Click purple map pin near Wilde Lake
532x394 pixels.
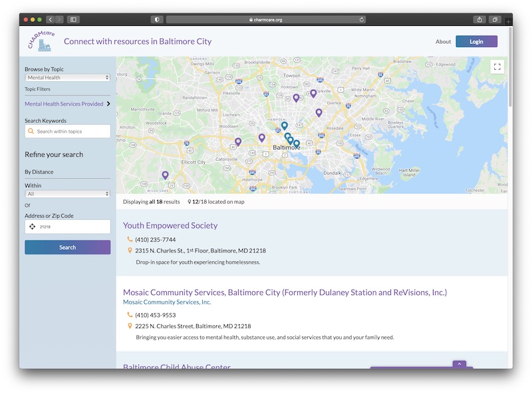coord(165,175)
